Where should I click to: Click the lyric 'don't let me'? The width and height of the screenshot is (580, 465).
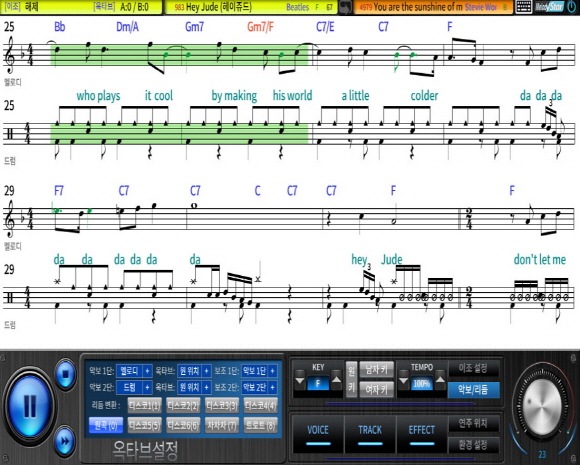(x=540, y=259)
